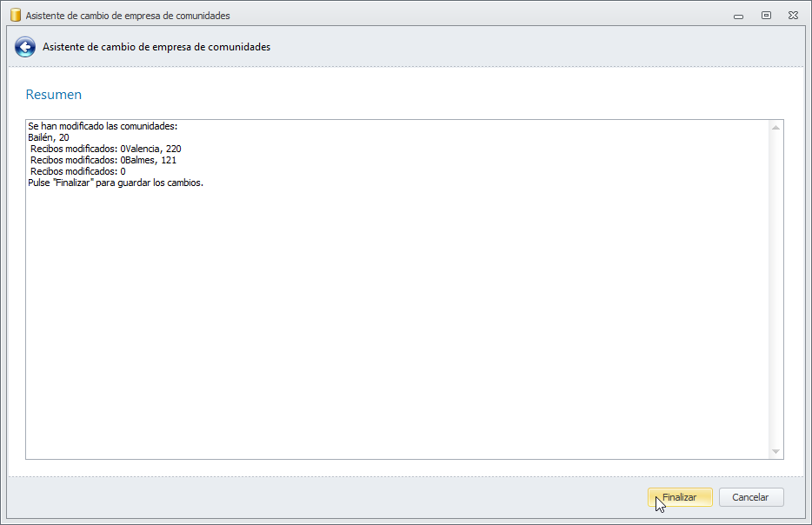The width and height of the screenshot is (812, 525).
Task: Click the text "Bailén, 20"
Action: point(49,137)
